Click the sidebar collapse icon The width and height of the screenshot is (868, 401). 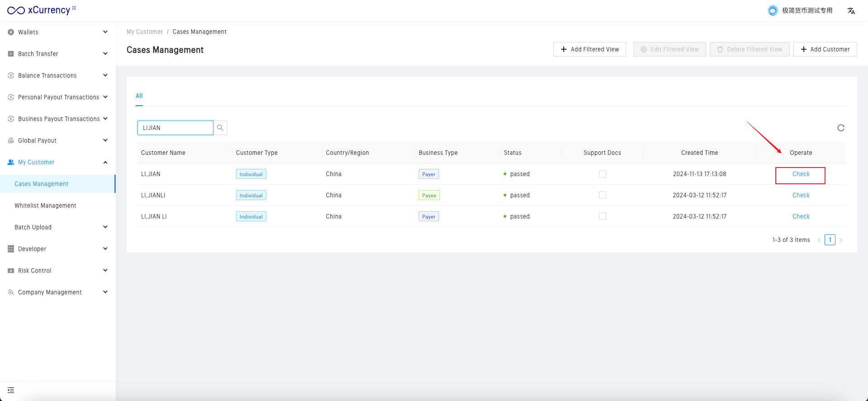coord(11,390)
